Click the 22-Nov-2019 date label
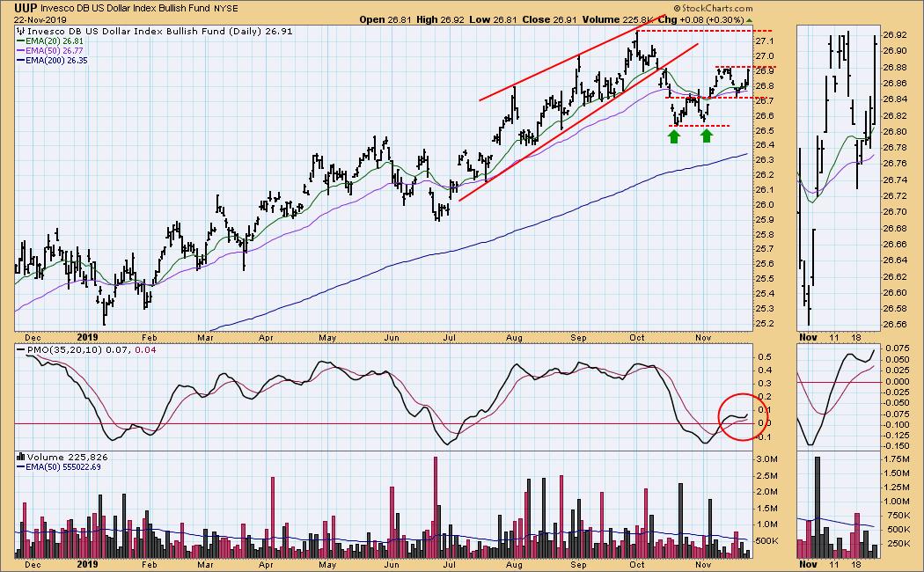The width and height of the screenshot is (924, 572). 40,19
